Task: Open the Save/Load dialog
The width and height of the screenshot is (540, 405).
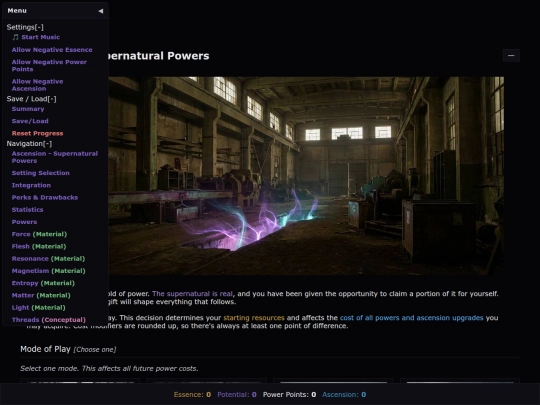Action: pyautogui.click(x=30, y=121)
